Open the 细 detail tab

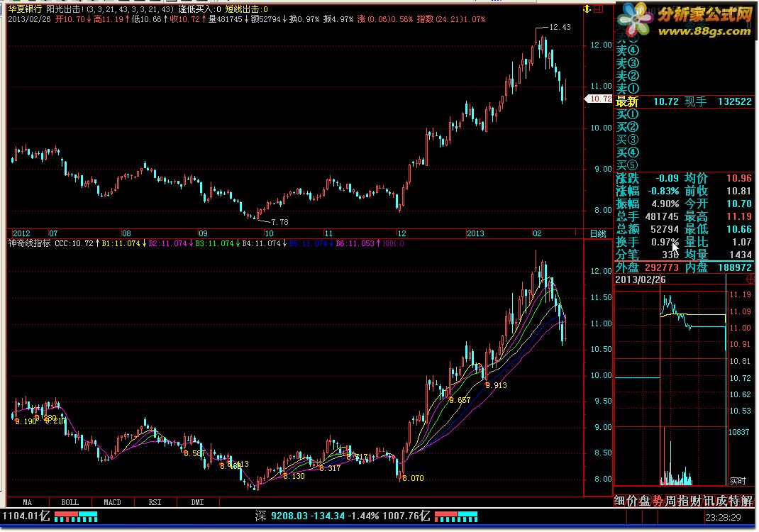point(619,501)
